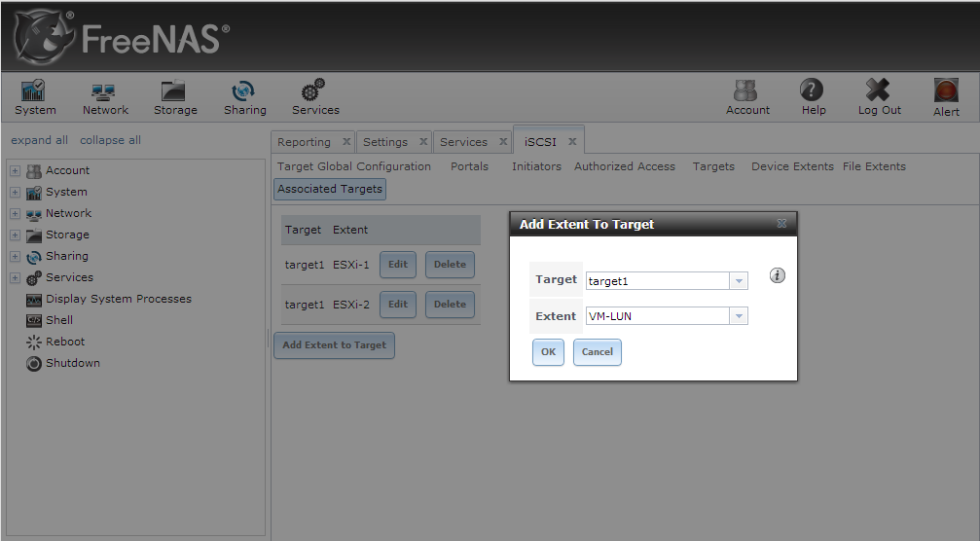This screenshot has height=541, width=980.
Task: Open the Targets section
Action: pos(713,166)
